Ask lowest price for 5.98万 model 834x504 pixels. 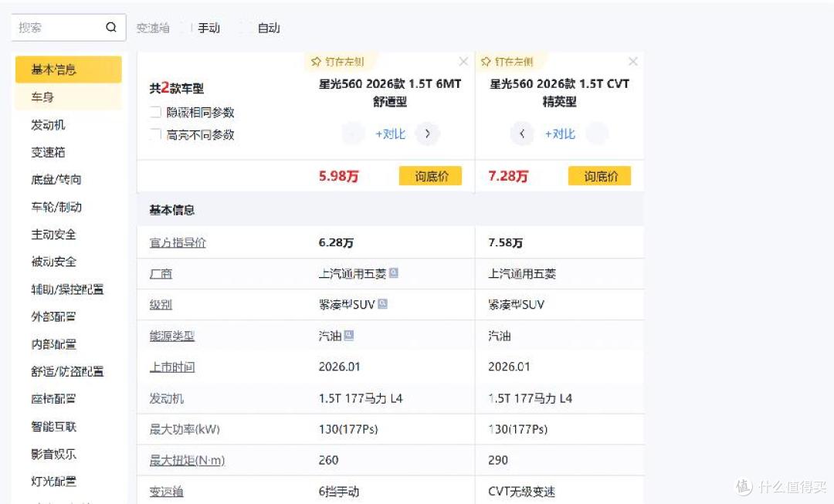[430, 176]
